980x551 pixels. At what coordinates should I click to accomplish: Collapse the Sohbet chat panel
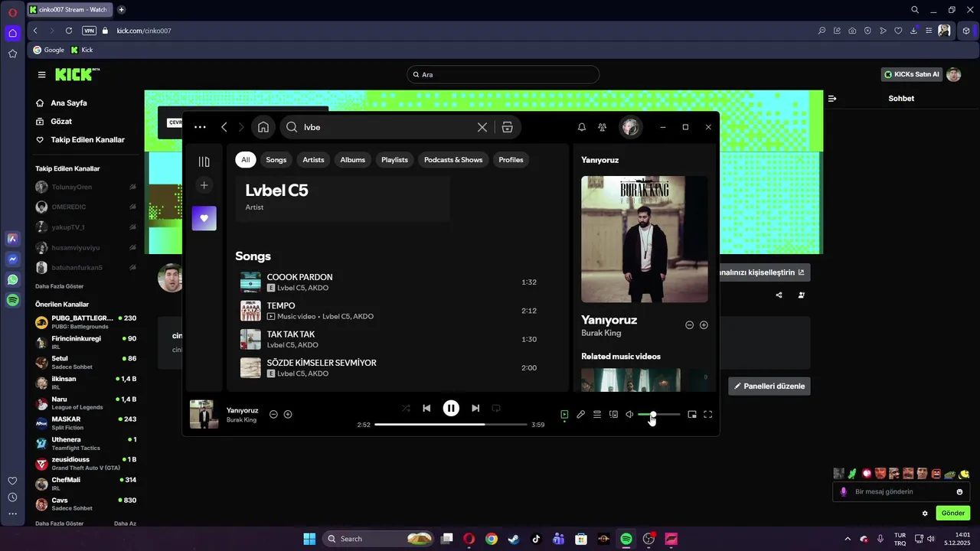click(832, 98)
